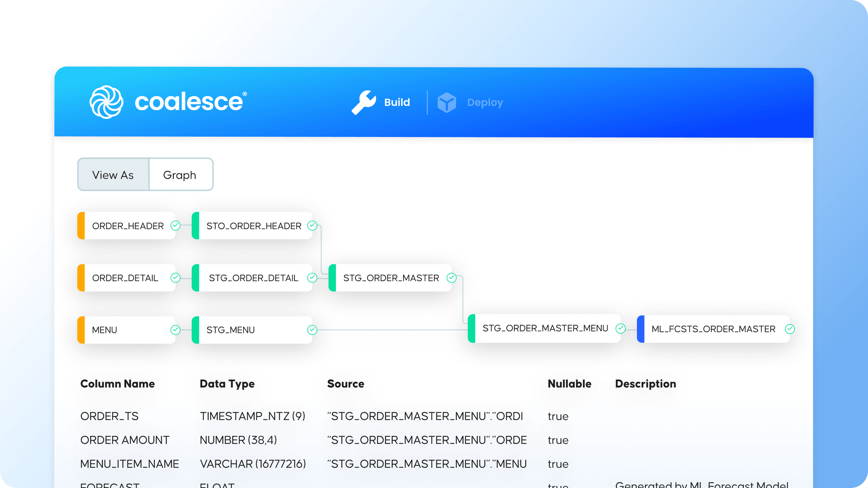Select the ML_FCSTS_ORDER_MASTER node
Screen dimensions: 868x488
(x=712, y=329)
